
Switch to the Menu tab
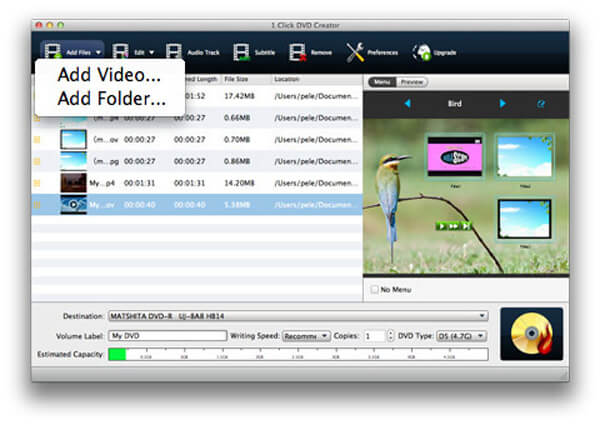click(x=382, y=82)
